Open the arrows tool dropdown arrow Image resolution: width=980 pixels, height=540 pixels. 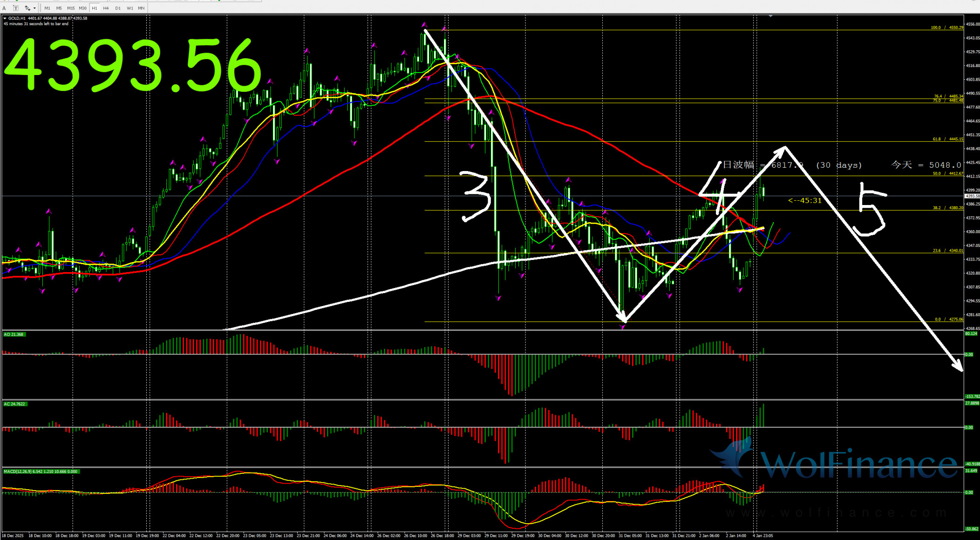[34, 8]
